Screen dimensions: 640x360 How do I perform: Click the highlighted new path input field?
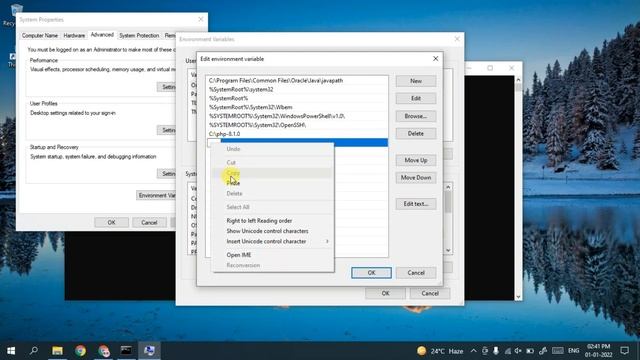297,142
